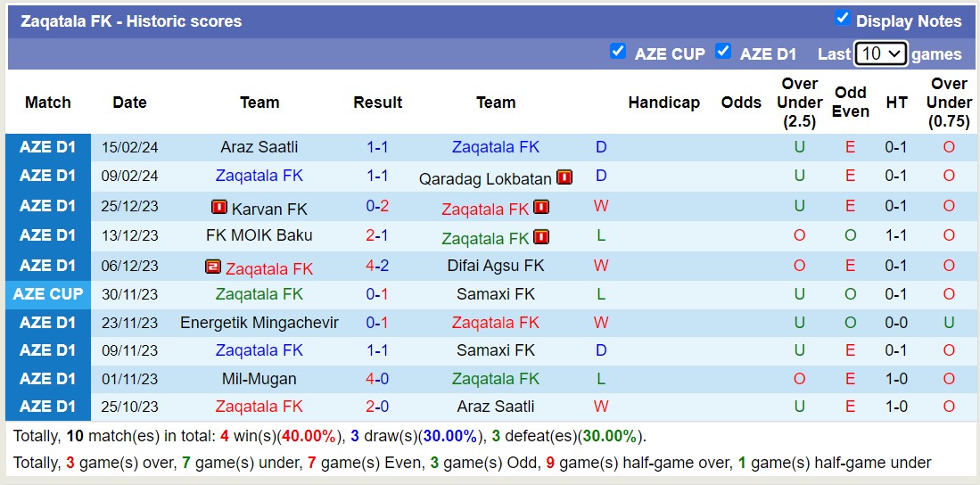Click FK MOIK Baku team link
Image resolution: width=980 pixels, height=485 pixels.
259,235
